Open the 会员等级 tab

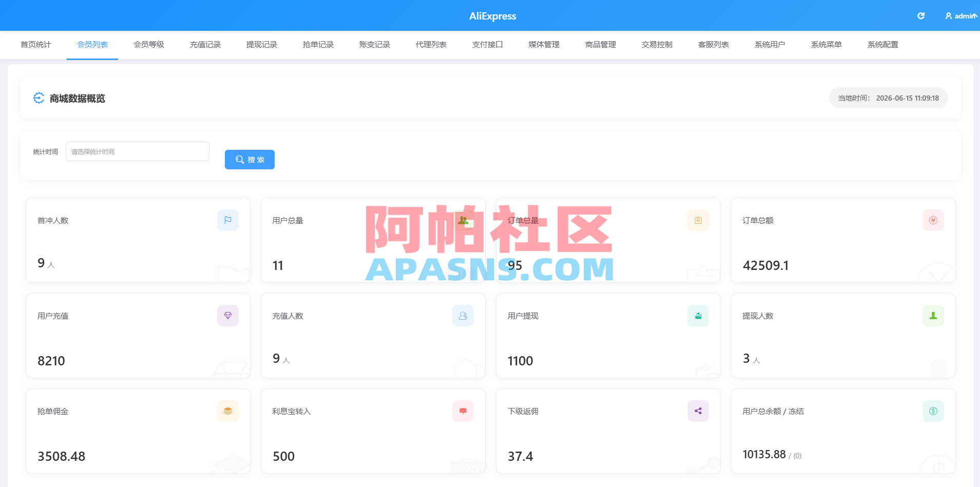149,45
